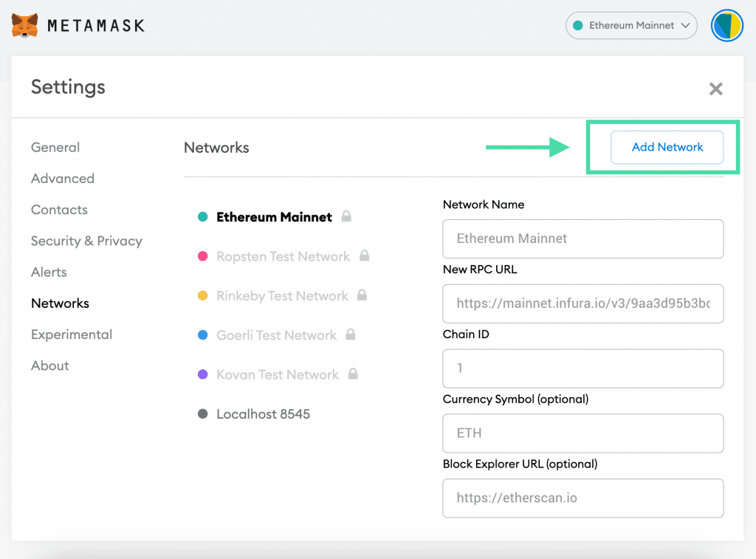The width and height of the screenshot is (756, 559).
Task: Open the account avatar menu
Action: click(727, 26)
